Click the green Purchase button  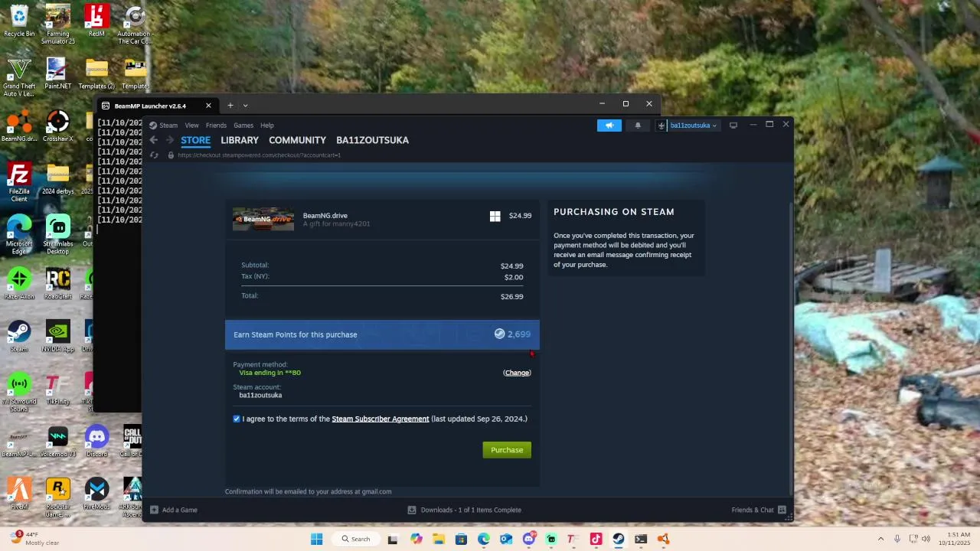pyautogui.click(x=507, y=450)
